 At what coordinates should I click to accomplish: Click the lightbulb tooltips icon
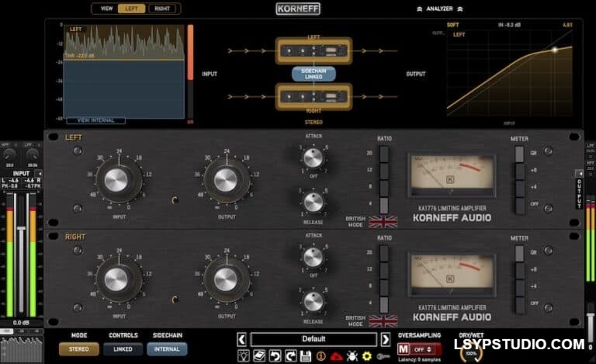[x=244, y=356]
